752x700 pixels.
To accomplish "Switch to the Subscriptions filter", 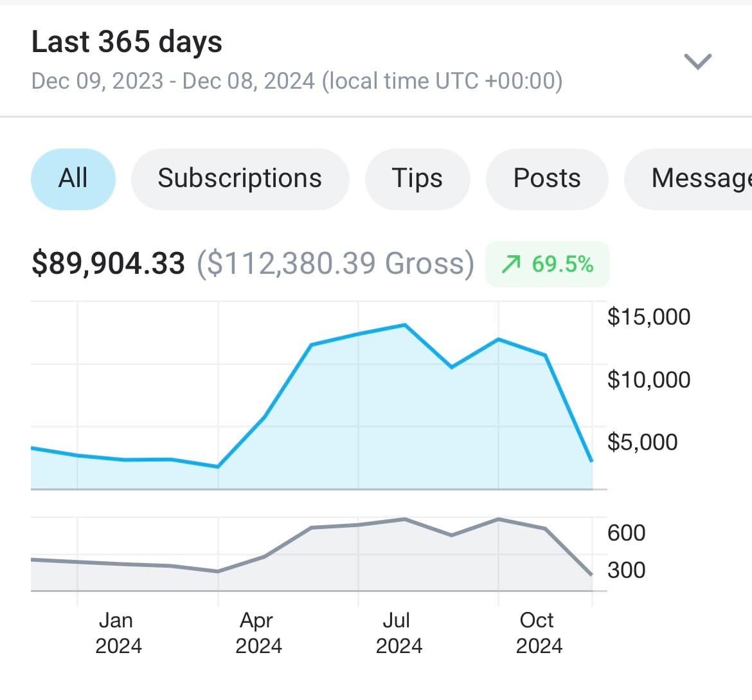I will (240, 179).
